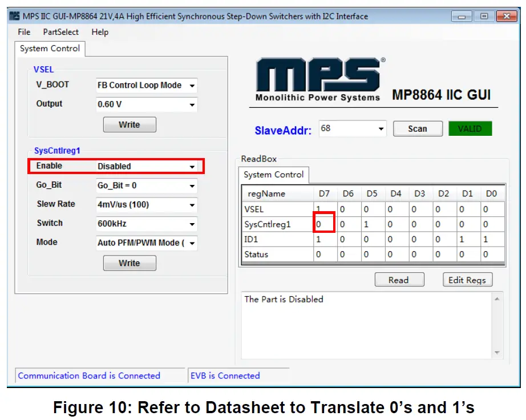526x420 pixels.
Task: Click the VSEL D7 cell
Action: [x=325, y=209]
